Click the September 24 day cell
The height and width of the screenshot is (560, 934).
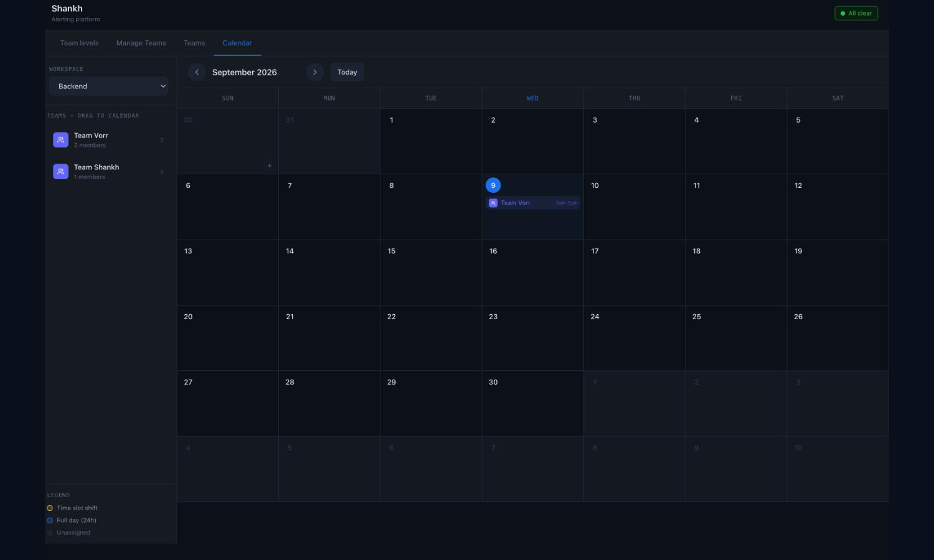634,338
